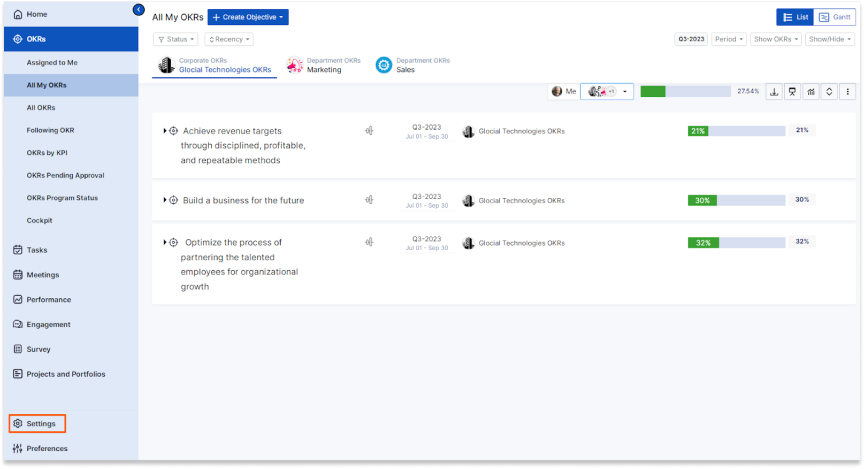Open Settings in the sidebar

click(x=37, y=424)
